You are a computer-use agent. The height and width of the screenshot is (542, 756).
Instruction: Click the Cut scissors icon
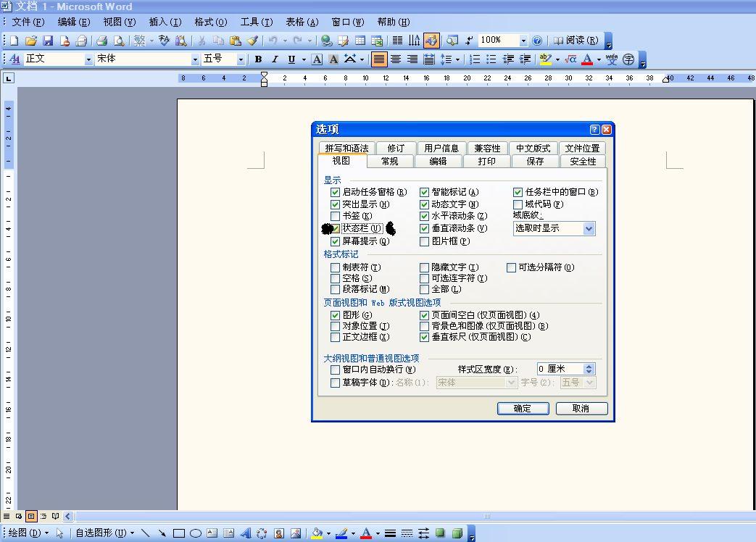[202, 41]
